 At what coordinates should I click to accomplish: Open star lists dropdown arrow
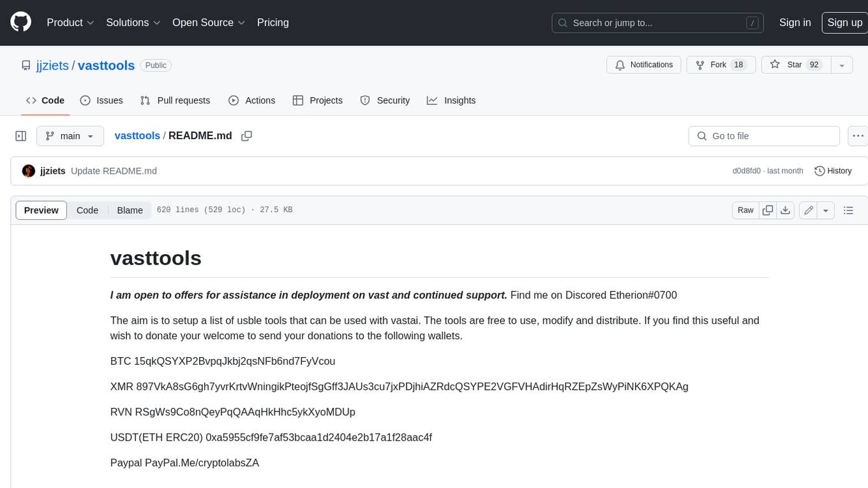[841, 65]
